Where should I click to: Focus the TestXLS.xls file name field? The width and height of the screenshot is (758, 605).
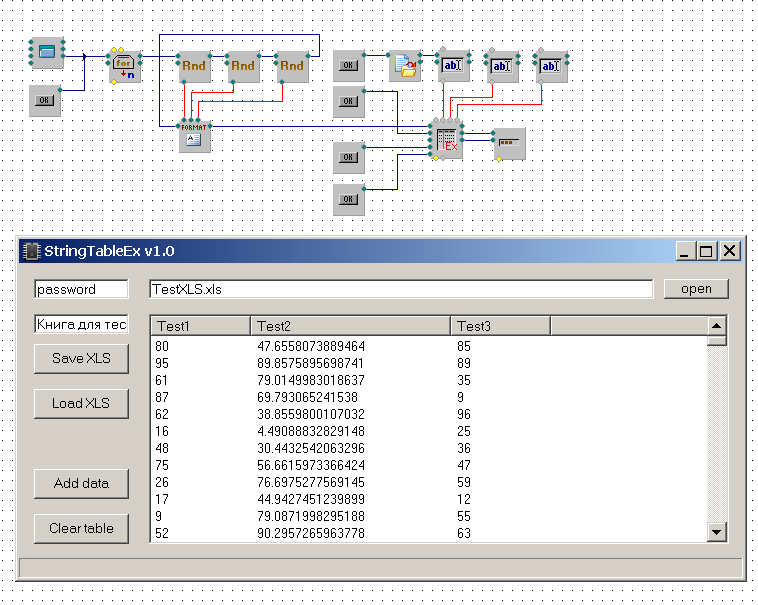click(401, 289)
